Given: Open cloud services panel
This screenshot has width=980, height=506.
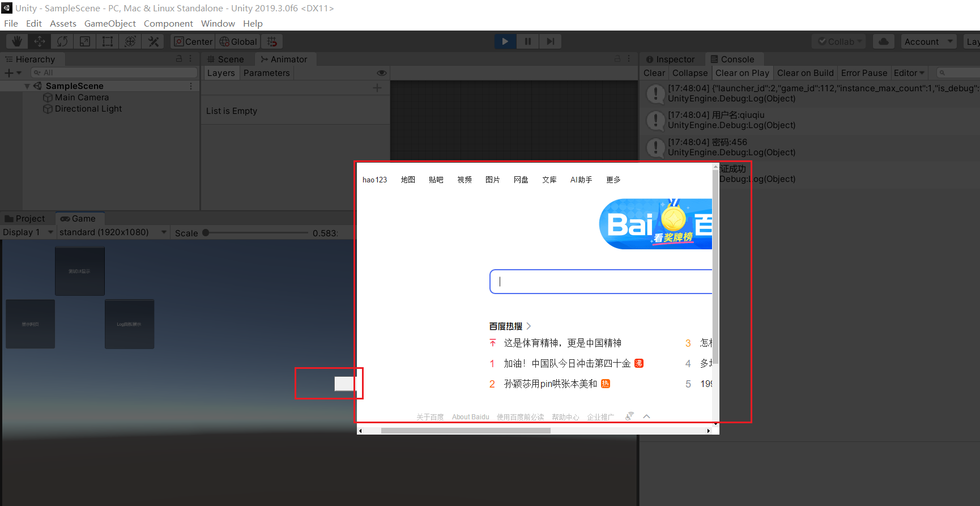Looking at the screenshot, I should [x=884, y=41].
